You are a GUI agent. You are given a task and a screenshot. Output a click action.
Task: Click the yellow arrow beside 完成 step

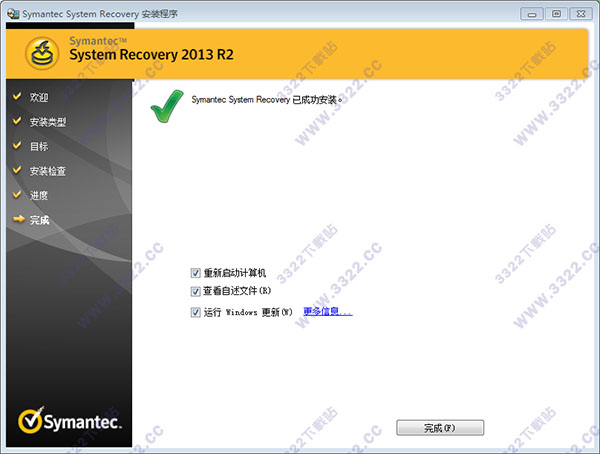pos(18,219)
